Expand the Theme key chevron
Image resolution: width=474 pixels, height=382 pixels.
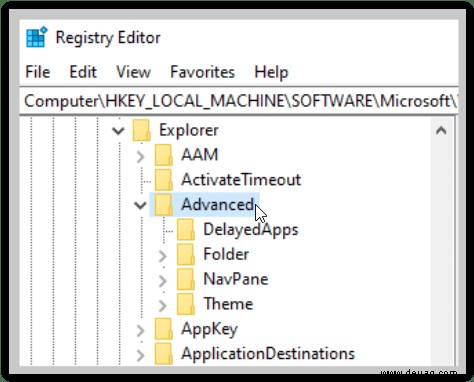tap(163, 305)
